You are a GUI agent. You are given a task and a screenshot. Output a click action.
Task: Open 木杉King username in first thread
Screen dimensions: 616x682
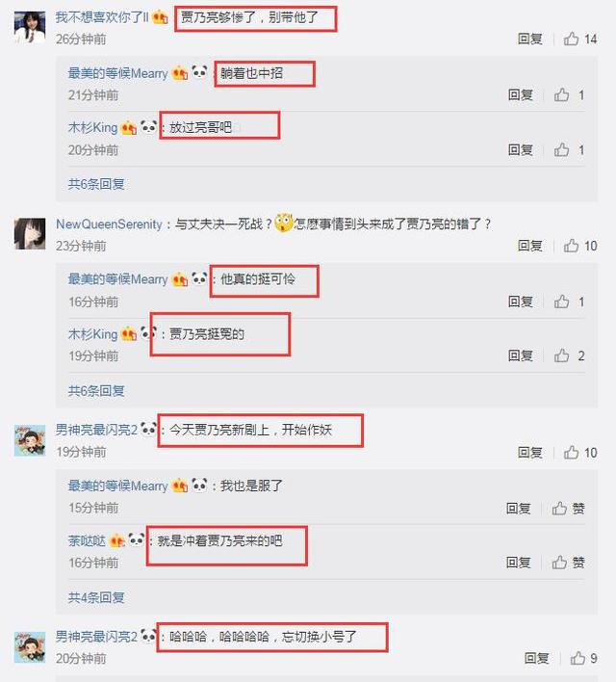pyautogui.click(x=92, y=128)
